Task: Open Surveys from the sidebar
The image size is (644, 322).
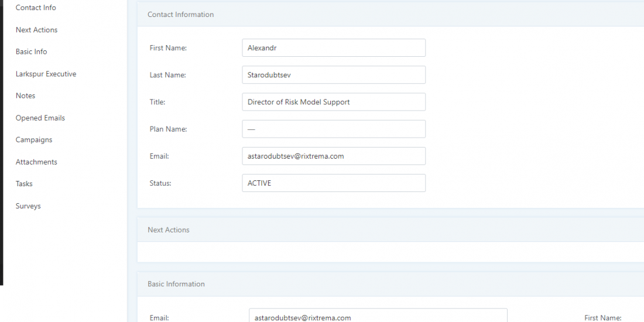Action: (x=28, y=206)
